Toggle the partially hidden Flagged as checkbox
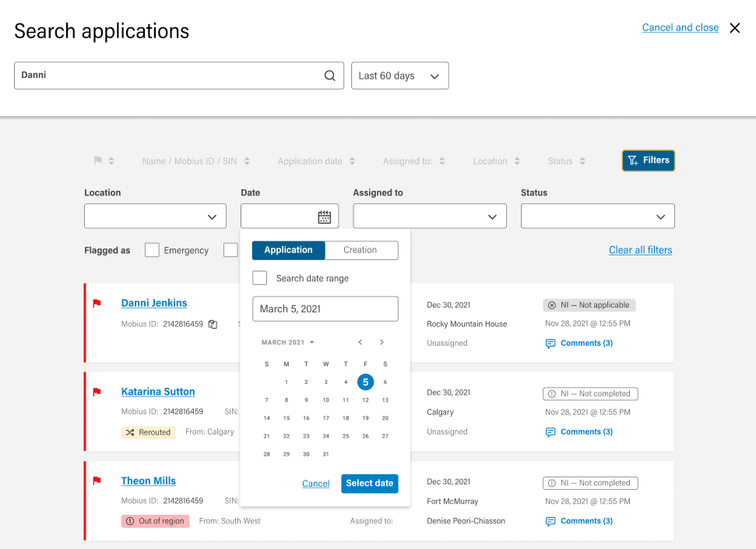The width and height of the screenshot is (756, 549). click(x=230, y=250)
